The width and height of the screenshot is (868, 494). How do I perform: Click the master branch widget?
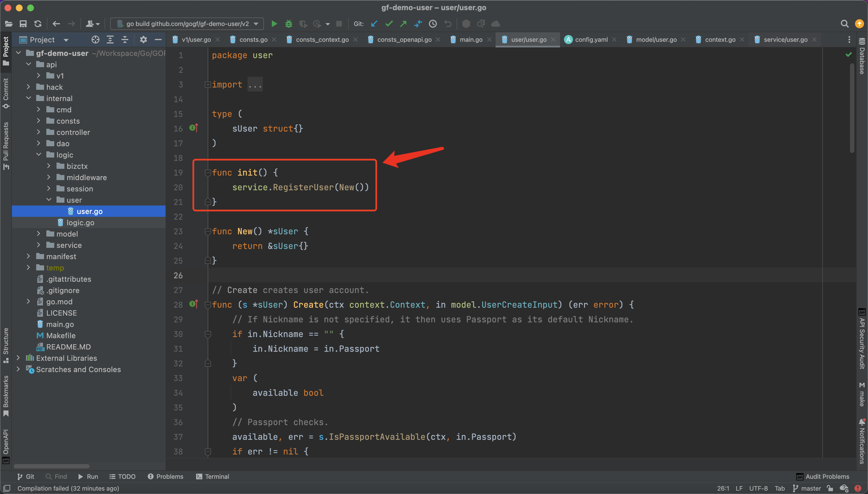pos(807,488)
